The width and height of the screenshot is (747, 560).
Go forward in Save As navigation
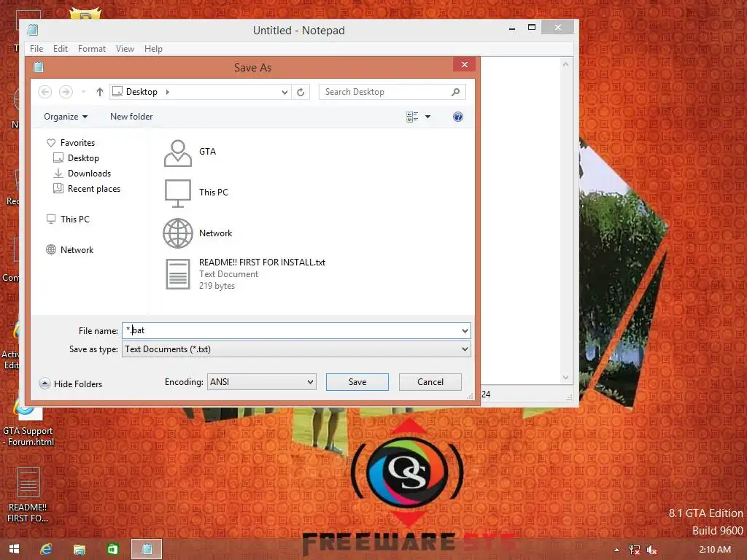tap(66, 92)
